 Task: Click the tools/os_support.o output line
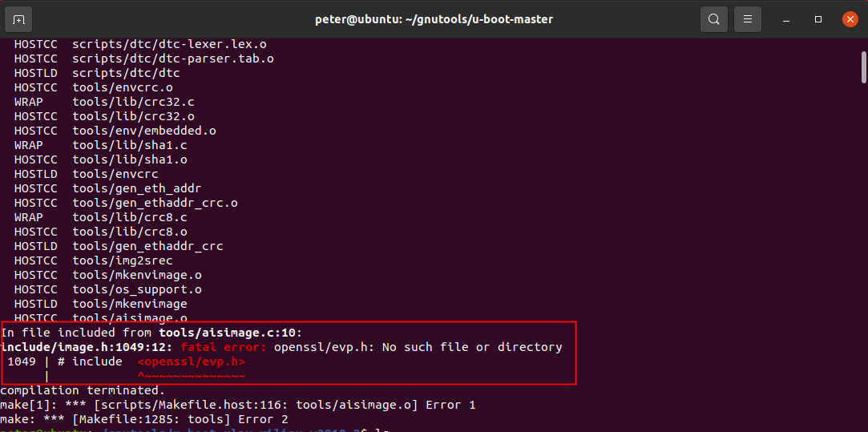(x=136, y=289)
